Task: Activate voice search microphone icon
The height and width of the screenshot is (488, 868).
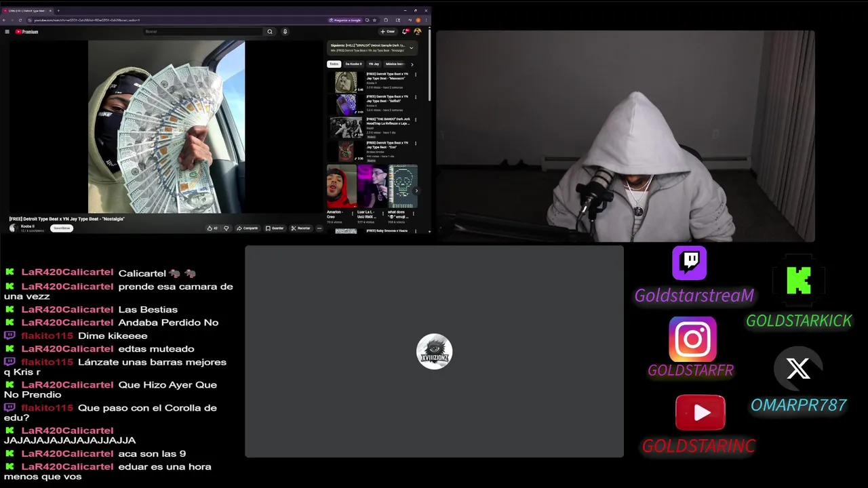Action: tap(285, 31)
